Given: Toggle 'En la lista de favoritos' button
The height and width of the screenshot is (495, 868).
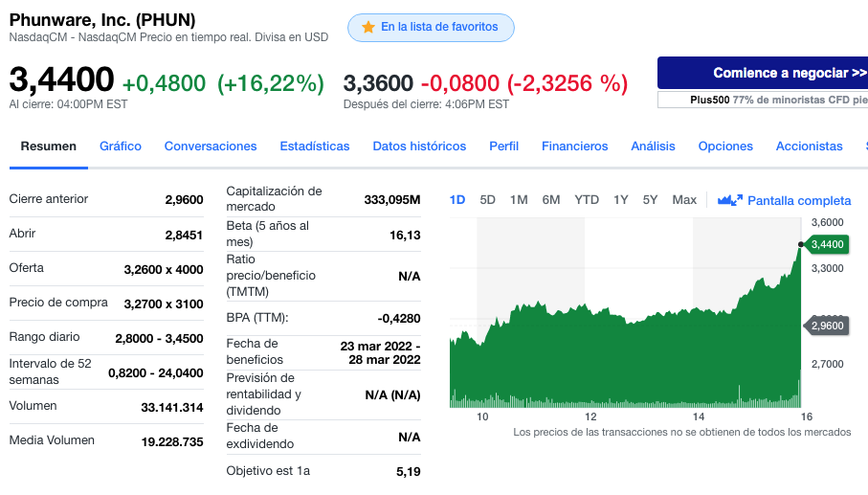Looking at the screenshot, I should 431,28.
